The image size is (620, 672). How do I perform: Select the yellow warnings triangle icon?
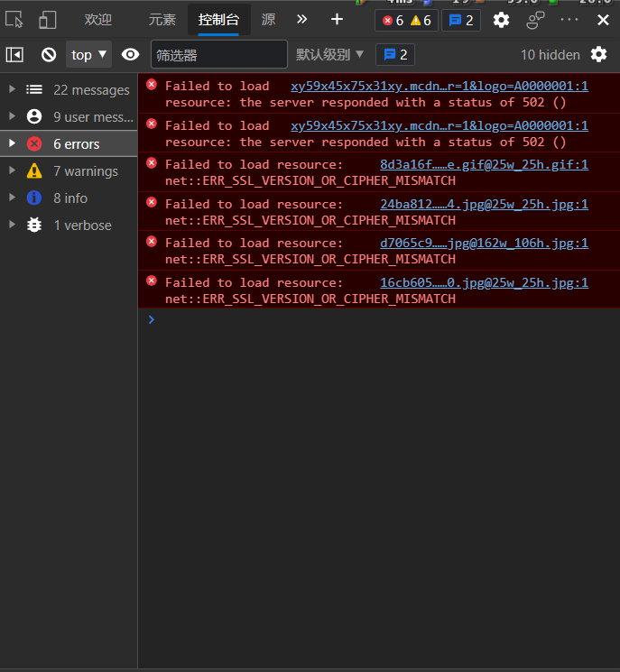click(34, 170)
